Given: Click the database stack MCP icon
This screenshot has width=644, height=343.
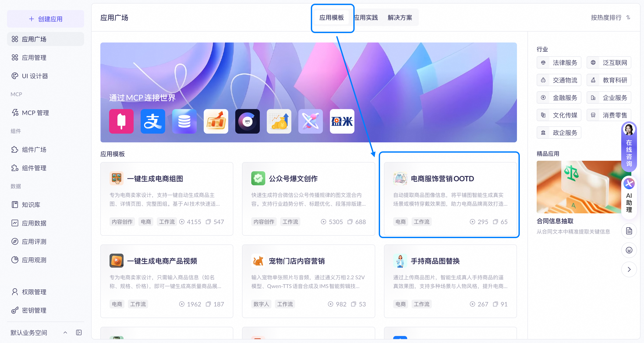Looking at the screenshot, I should click(x=184, y=121).
